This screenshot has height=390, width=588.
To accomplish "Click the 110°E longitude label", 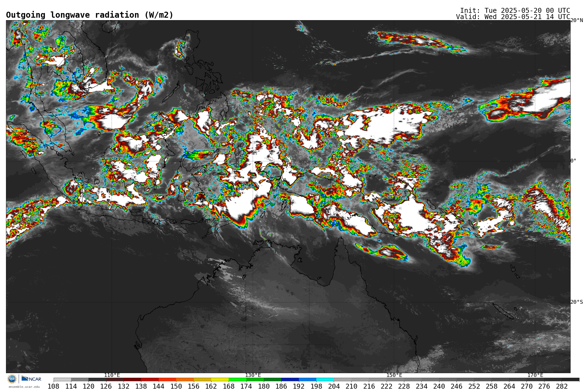I will [112, 375].
